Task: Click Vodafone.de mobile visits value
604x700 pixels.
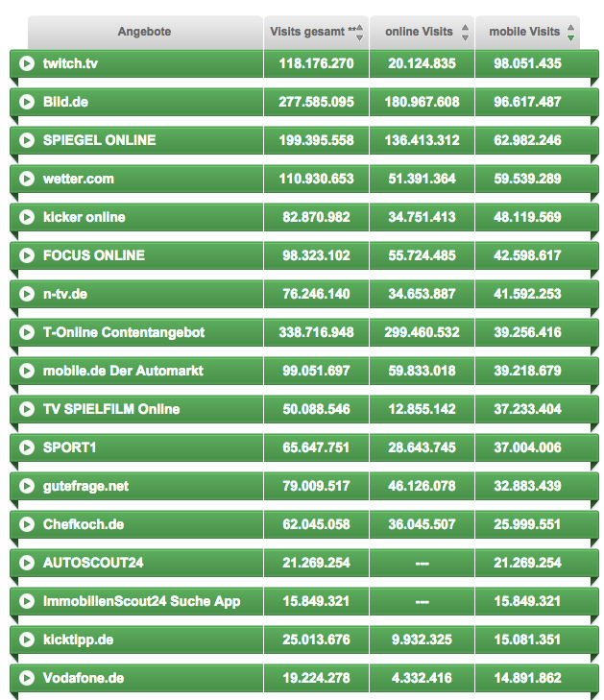Action: (527, 678)
